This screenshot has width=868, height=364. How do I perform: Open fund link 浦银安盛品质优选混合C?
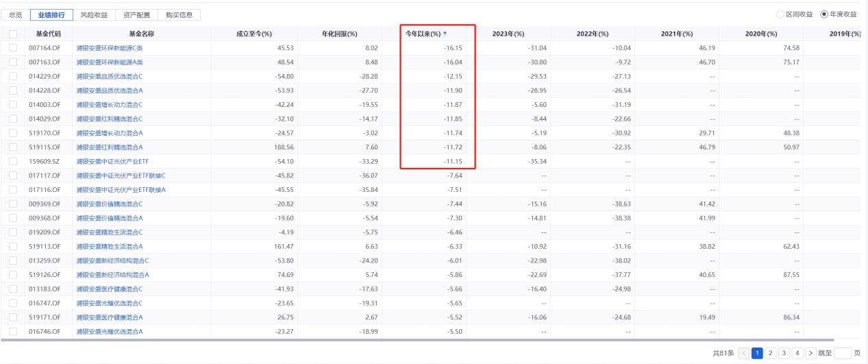point(110,76)
